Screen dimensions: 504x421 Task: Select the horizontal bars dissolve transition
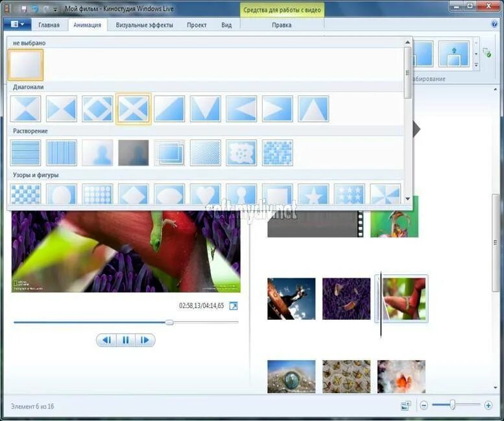tap(26, 153)
